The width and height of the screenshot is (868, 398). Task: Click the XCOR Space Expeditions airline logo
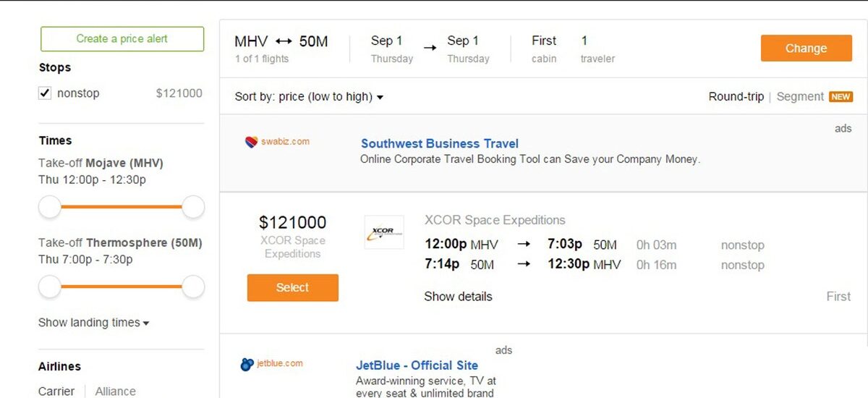click(x=384, y=232)
